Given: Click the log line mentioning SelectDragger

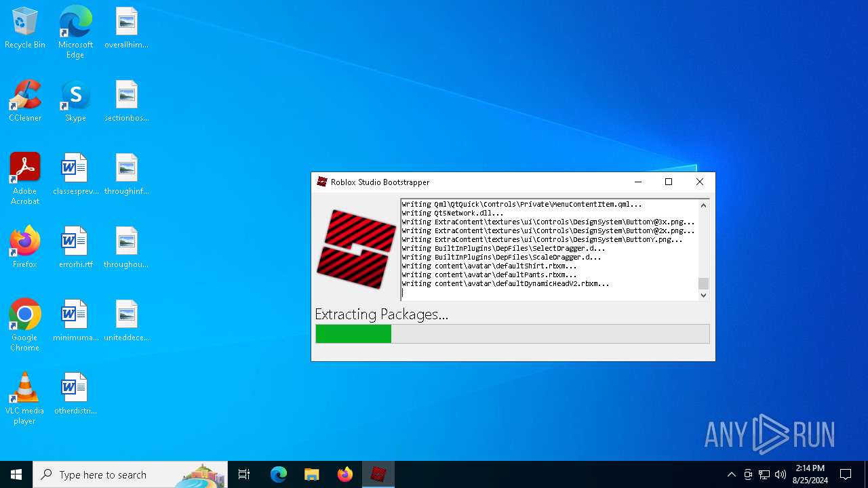Looking at the screenshot, I should coord(503,248).
